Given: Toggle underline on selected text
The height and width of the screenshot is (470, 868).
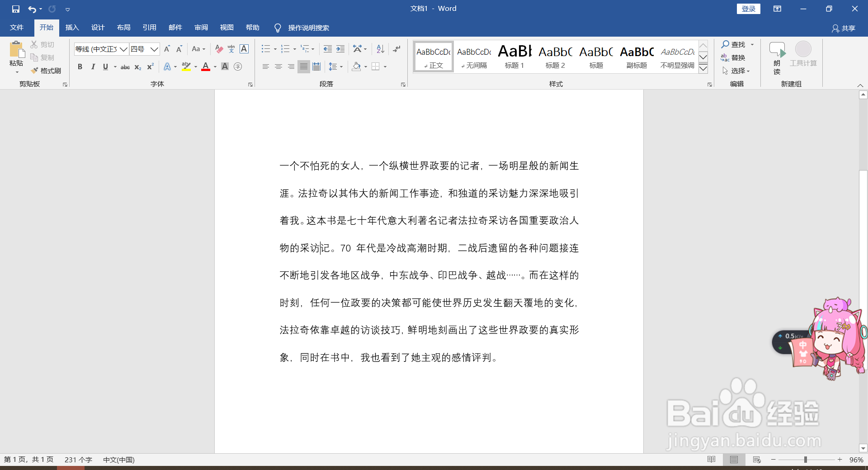Looking at the screenshot, I should tap(105, 66).
